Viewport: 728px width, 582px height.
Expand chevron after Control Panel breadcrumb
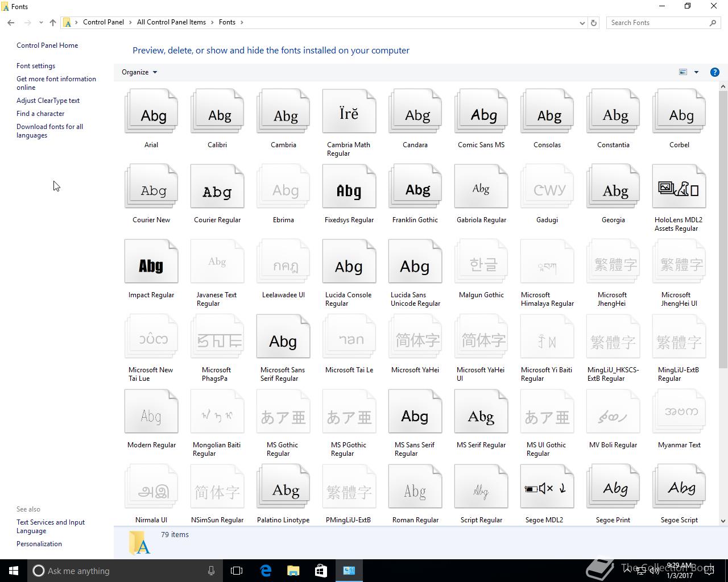point(131,22)
